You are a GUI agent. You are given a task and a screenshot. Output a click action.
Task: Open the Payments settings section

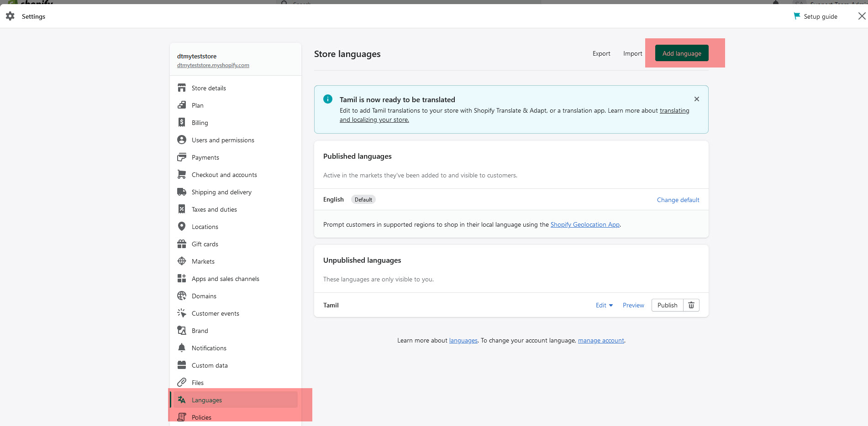point(205,157)
